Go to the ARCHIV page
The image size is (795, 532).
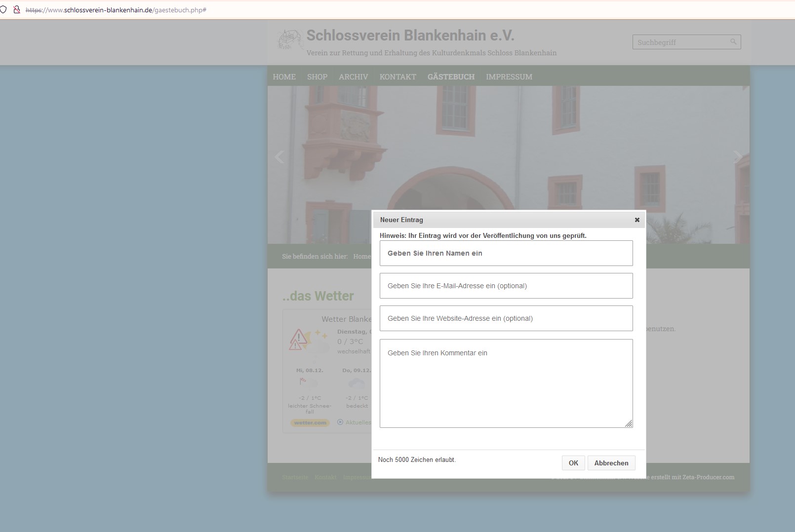(353, 76)
